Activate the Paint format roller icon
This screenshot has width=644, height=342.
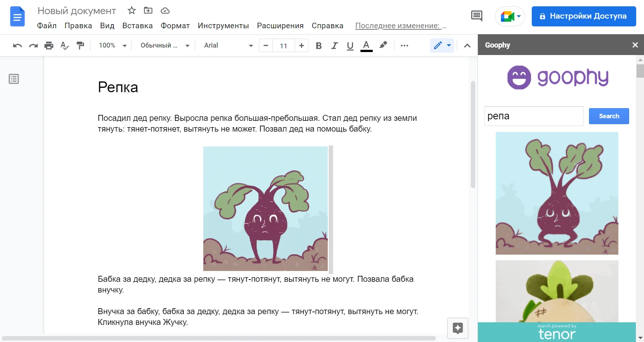80,46
